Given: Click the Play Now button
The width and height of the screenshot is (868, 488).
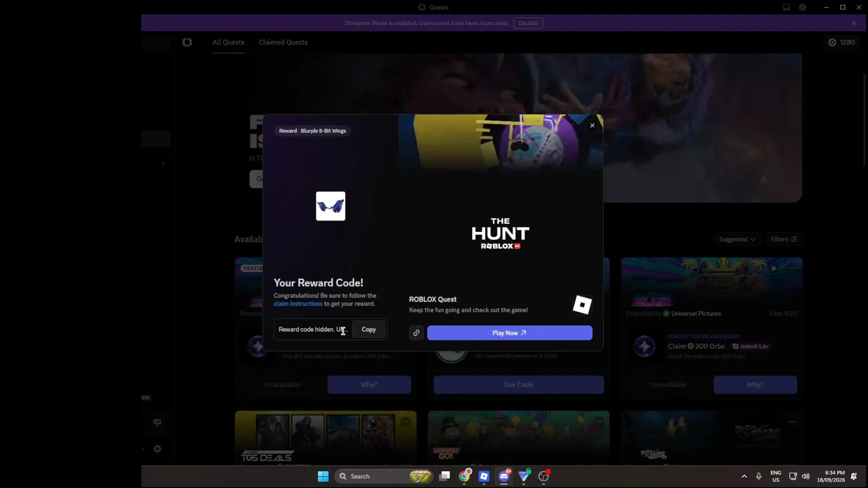Looking at the screenshot, I should pos(509,333).
